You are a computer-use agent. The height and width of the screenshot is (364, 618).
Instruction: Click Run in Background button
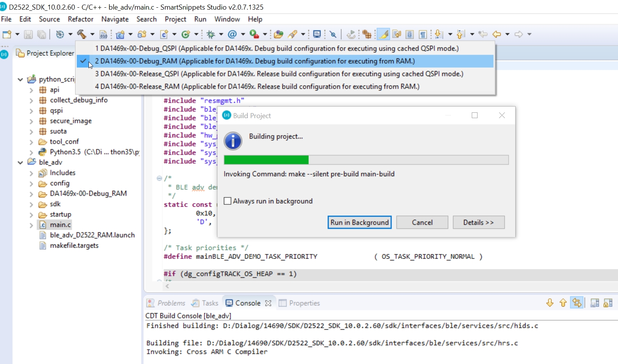click(x=359, y=222)
